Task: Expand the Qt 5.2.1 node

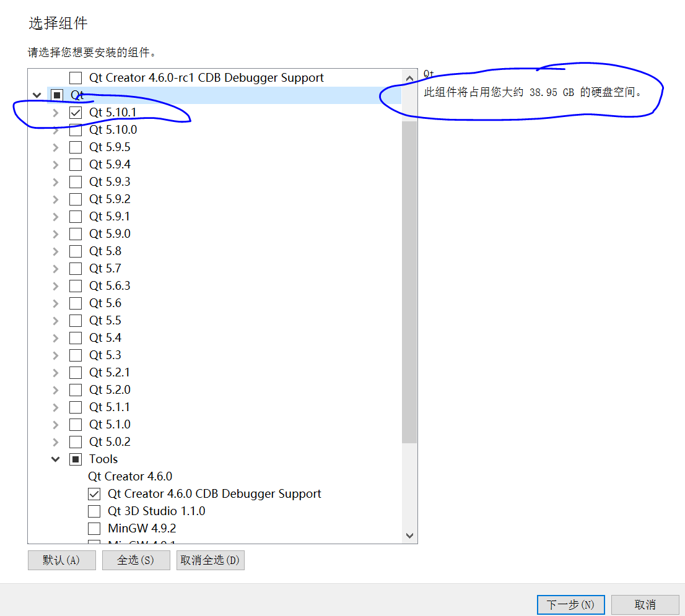Action: pos(56,373)
